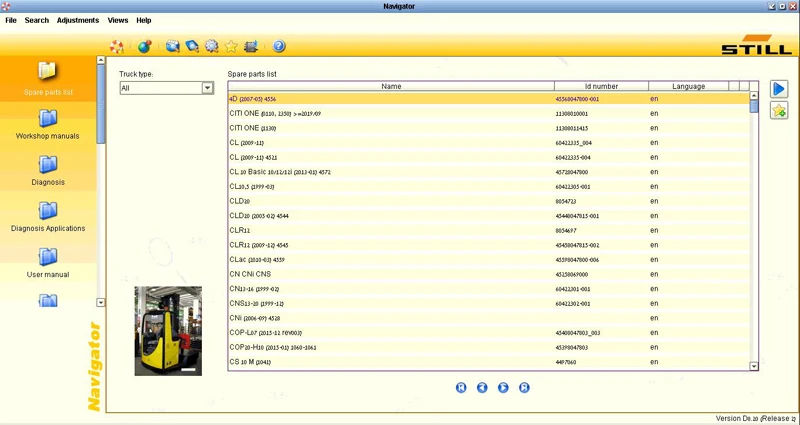Viewport: 800px width, 425px height.
Task: Click the parts list scroll up arrow
Action: 754,95
